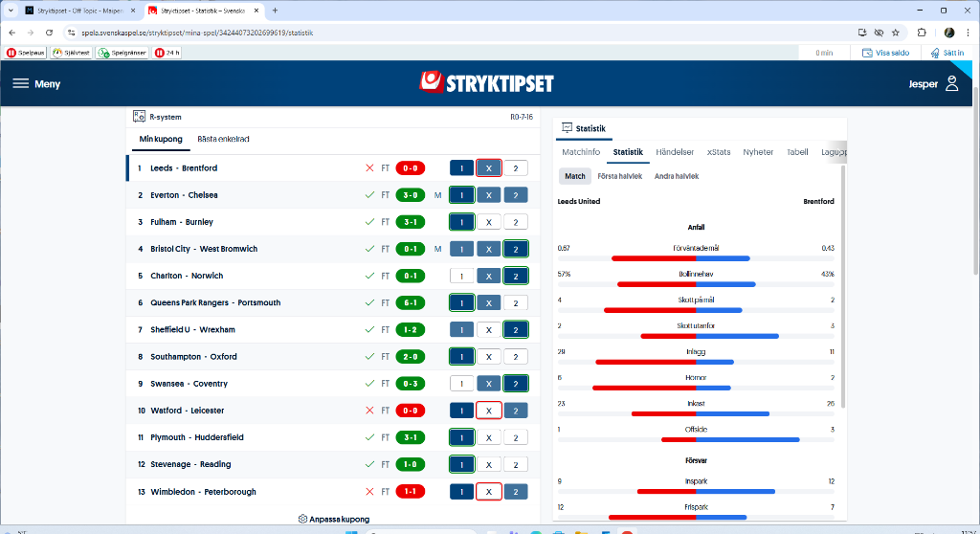Image resolution: width=980 pixels, height=534 pixels.
Task: Toggle 1 pick for Charlton - Norwich
Action: 461,276
